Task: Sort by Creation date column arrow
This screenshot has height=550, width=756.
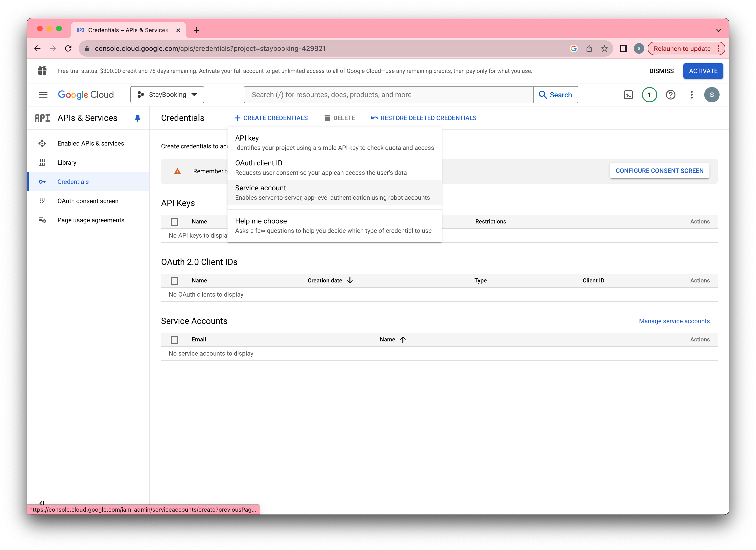Action: pos(350,281)
